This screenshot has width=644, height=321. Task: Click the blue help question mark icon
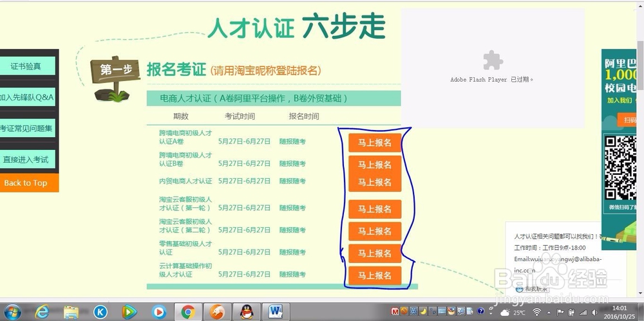click(x=480, y=311)
